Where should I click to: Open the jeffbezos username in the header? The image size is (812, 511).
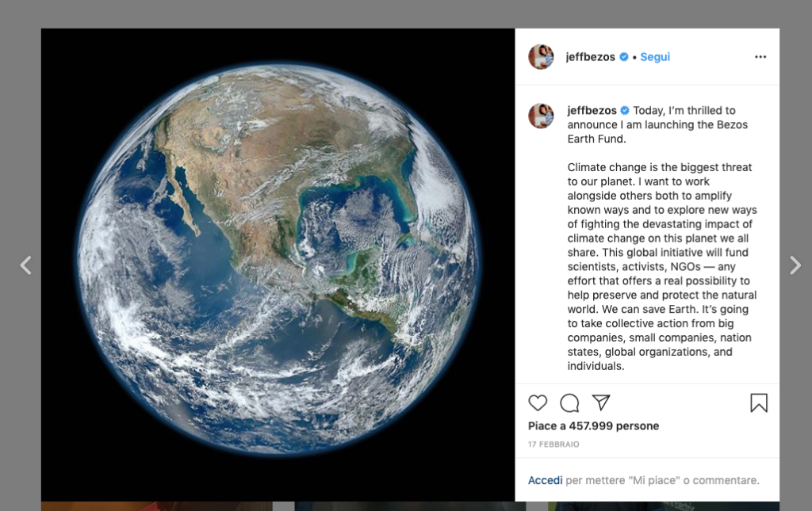click(590, 57)
